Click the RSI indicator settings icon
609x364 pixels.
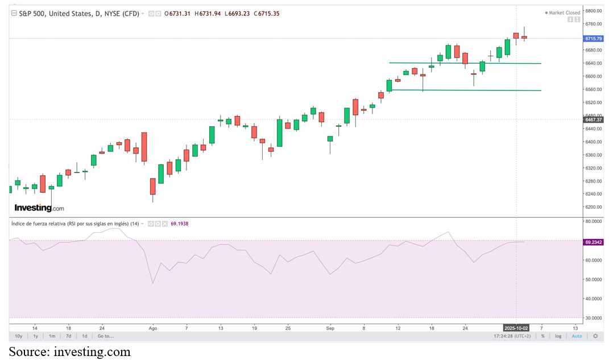click(158, 224)
